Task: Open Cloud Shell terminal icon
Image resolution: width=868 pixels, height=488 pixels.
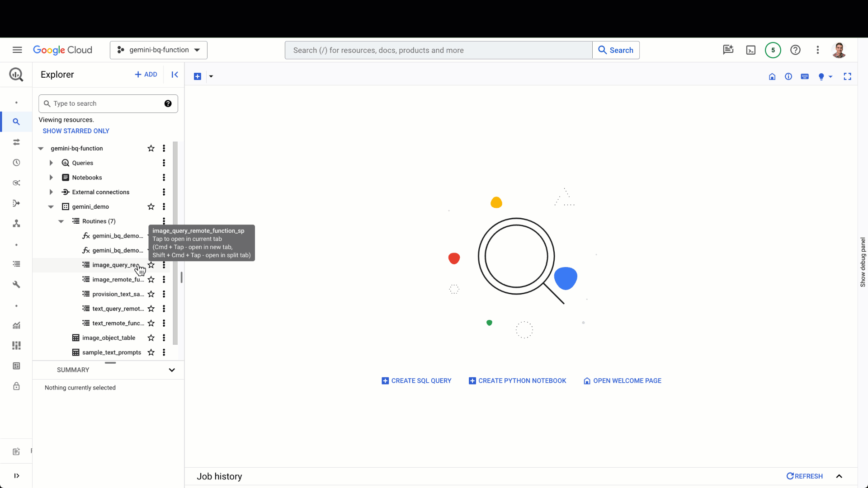Action: 750,50
